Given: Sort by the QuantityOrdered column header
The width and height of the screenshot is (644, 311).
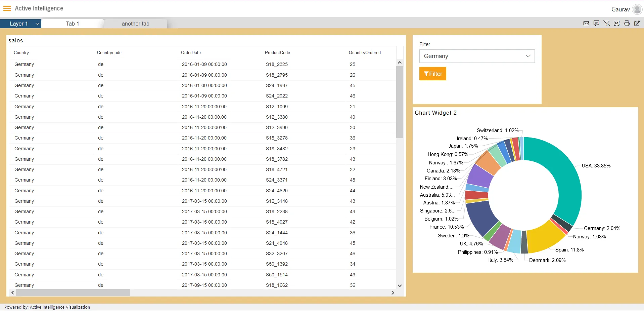Looking at the screenshot, I should pyautogui.click(x=365, y=53).
